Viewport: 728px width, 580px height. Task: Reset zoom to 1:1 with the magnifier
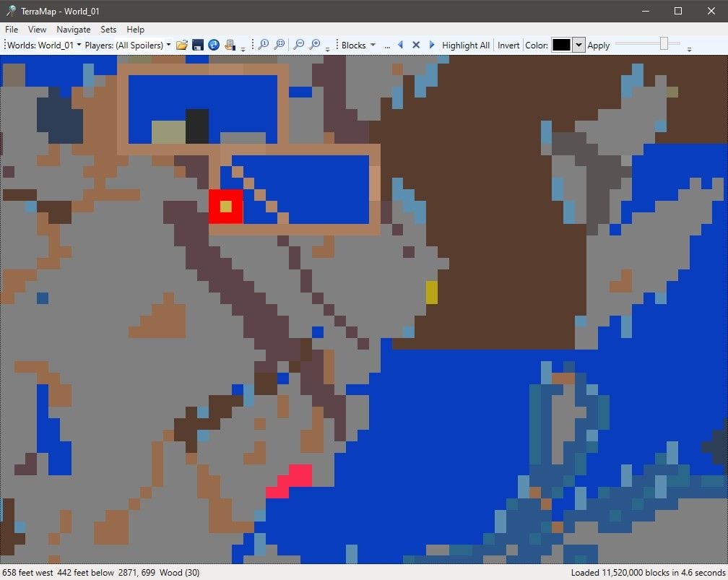tap(263, 45)
